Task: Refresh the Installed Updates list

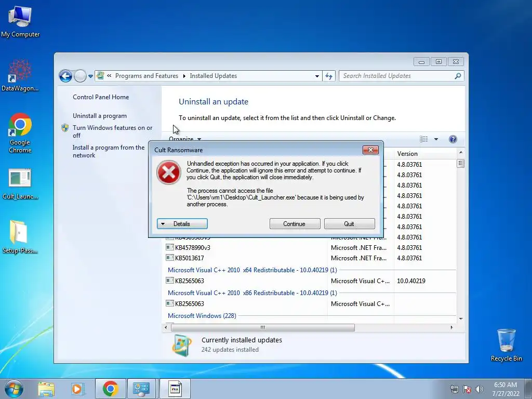Action: [x=329, y=76]
